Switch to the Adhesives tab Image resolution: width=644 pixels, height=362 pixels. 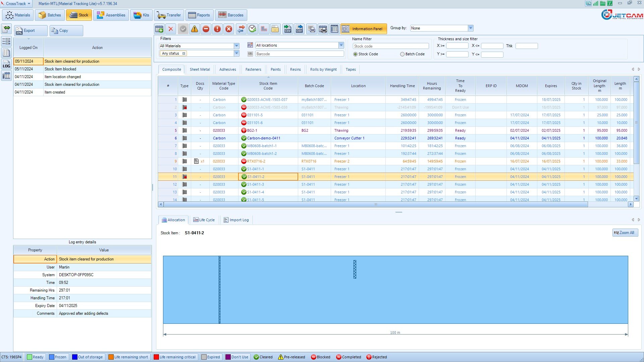tap(227, 69)
